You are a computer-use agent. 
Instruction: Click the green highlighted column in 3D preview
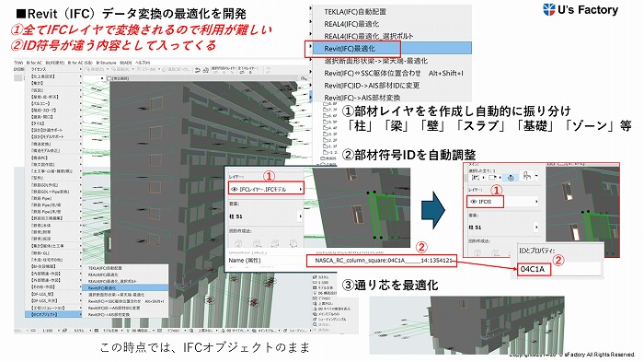click(x=381, y=215)
